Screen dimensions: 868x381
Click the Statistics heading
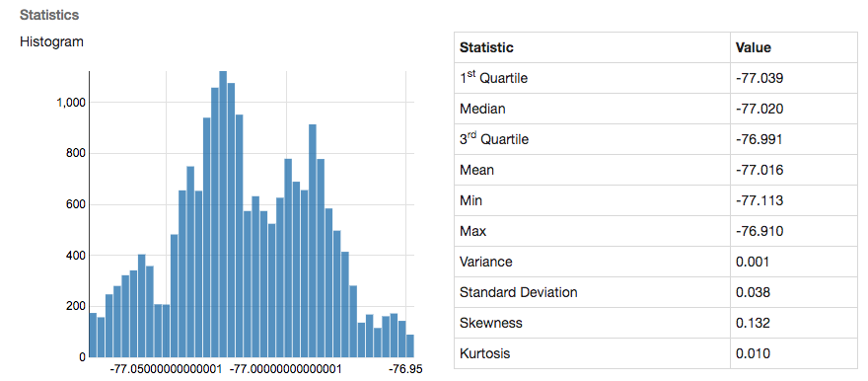49,15
